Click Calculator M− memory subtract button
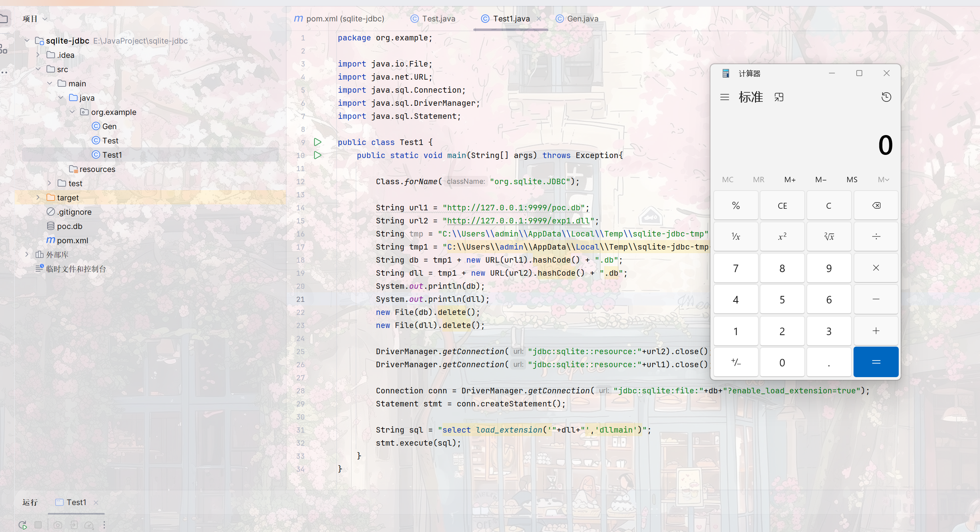This screenshot has width=980, height=532. pyautogui.click(x=821, y=179)
